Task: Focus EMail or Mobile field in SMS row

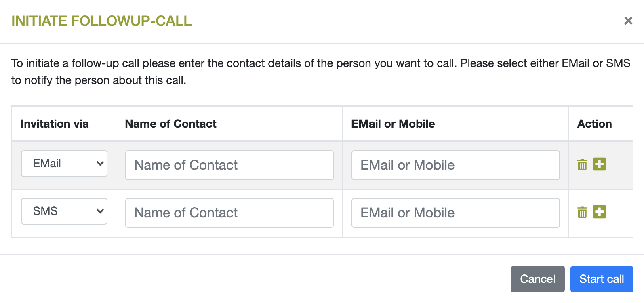Action: [x=455, y=213]
